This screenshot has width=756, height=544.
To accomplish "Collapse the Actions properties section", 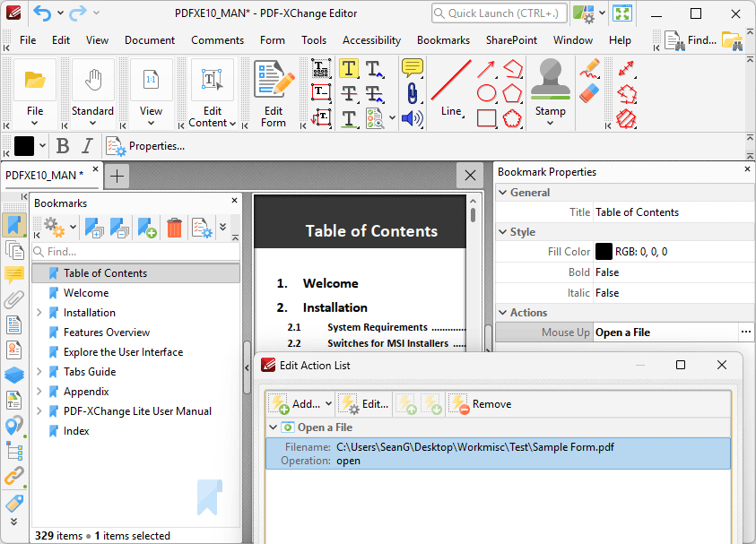I will tap(502, 313).
